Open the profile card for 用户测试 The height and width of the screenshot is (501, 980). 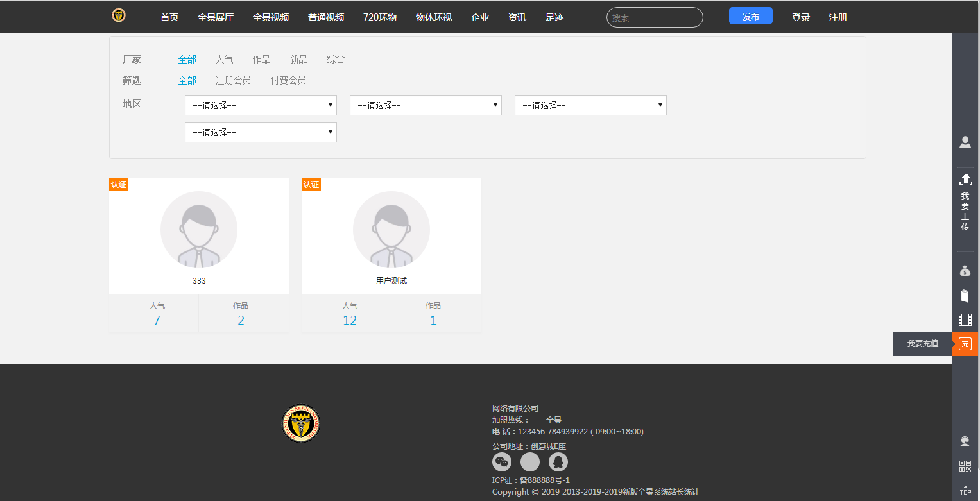pyautogui.click(x=391, y=236)
